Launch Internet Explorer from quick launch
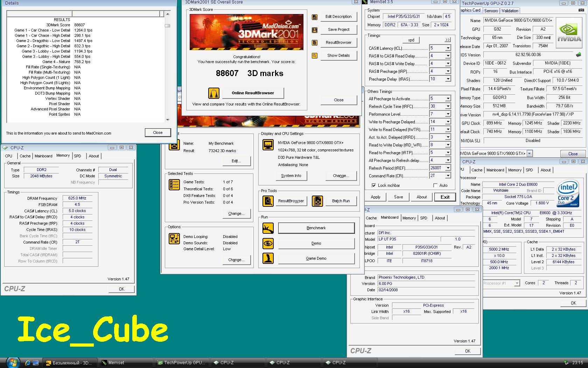 (x=28, y=363)
